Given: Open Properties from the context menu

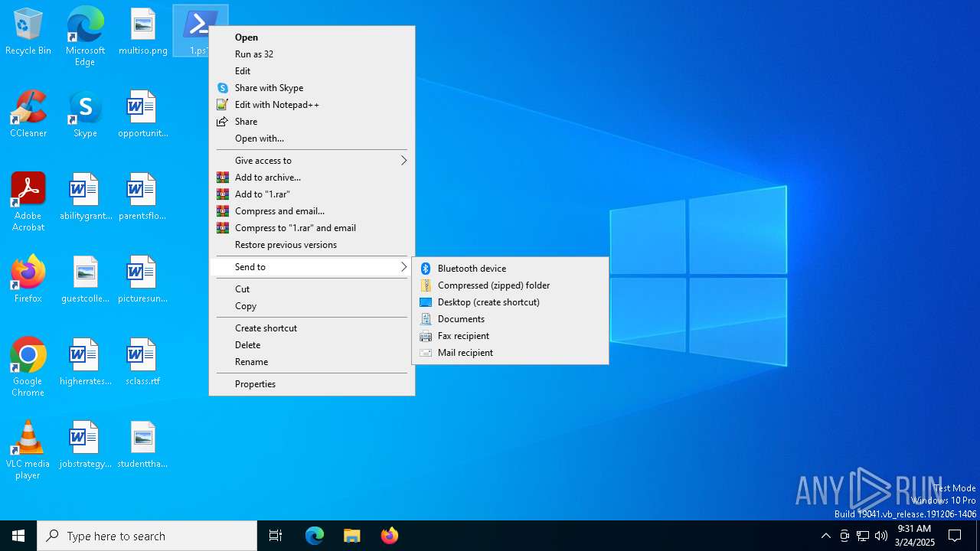Looking at the screenshot, I should (x=312, y=384).
